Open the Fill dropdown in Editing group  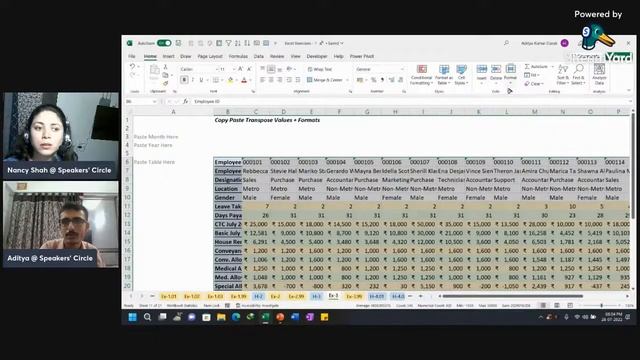532,75
